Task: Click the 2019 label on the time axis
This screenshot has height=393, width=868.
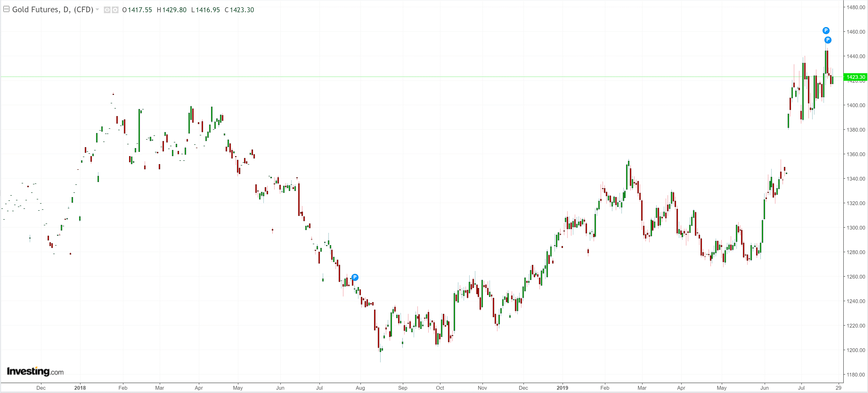Action: pyautogui.click(x=562, y=388)
